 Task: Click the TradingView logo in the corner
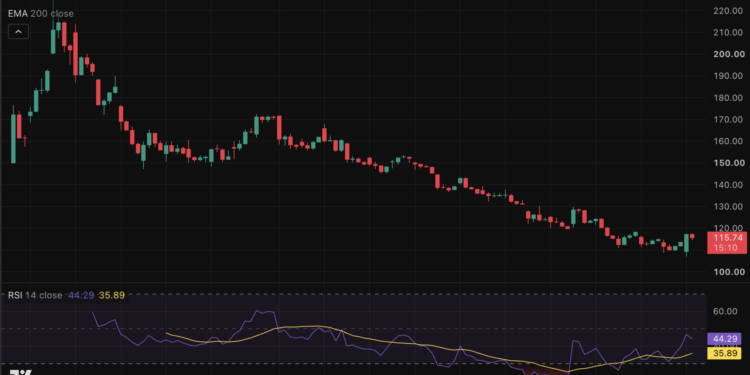point(20,372)
